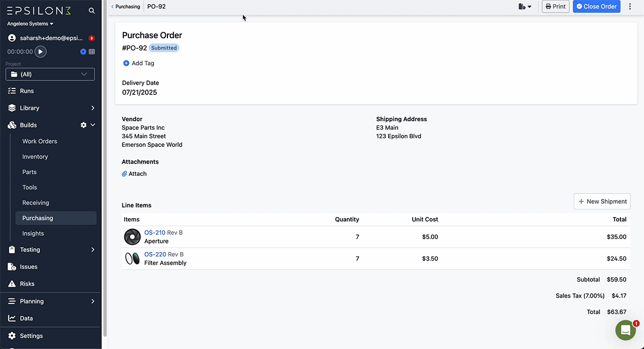Expand the Planning section chevron

click(x=93, y=301)
